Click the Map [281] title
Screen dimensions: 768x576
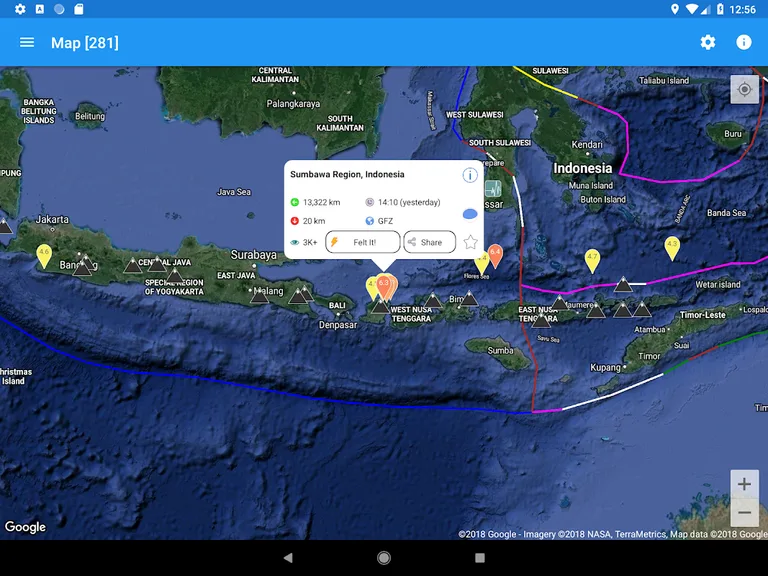coord(85,43)
